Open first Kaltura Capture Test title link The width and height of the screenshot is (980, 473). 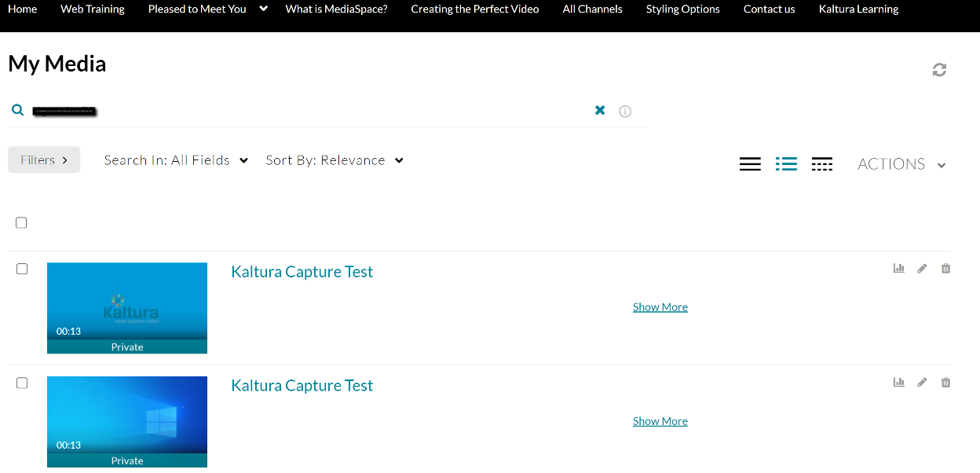pyautogui.click(x=302, y=272)
